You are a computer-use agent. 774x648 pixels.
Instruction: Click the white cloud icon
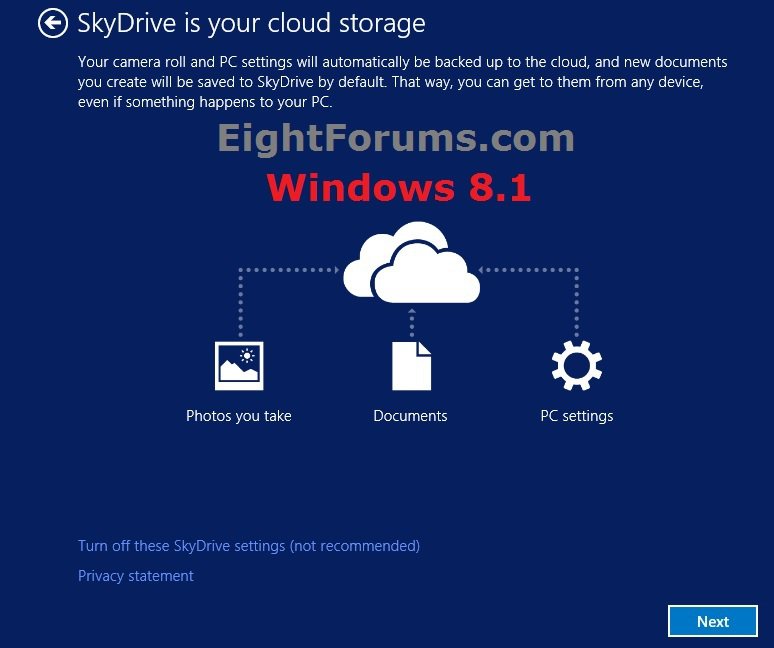click(411, 263)
